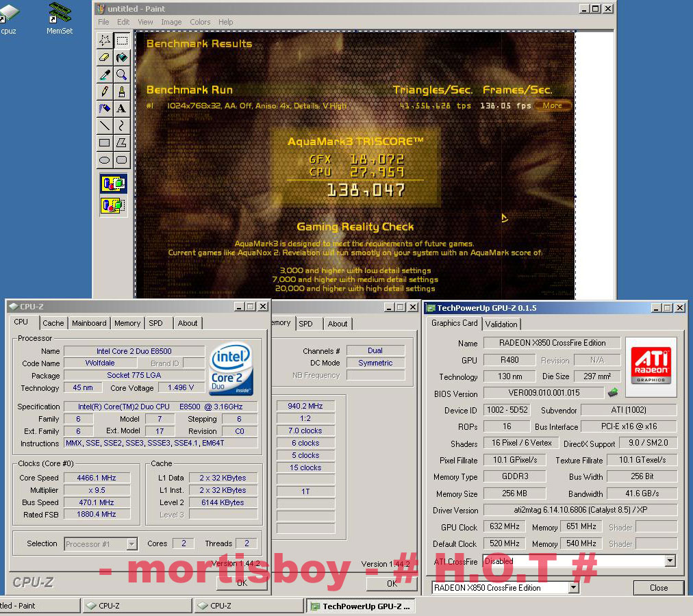
Task: Open the Paint Colors menu
Action: [x=200, y=22]
